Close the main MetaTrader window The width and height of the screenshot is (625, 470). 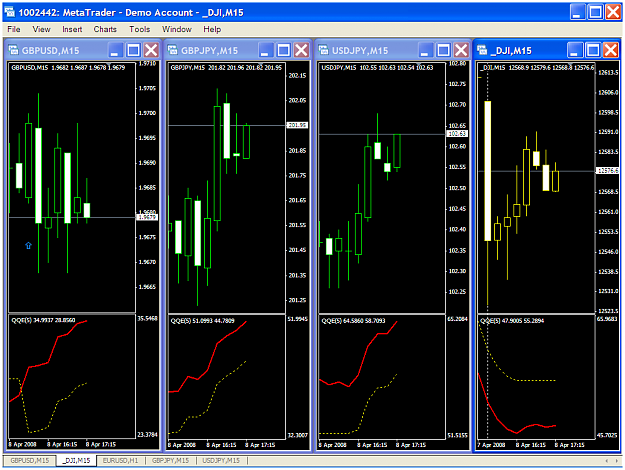point(613,12)
